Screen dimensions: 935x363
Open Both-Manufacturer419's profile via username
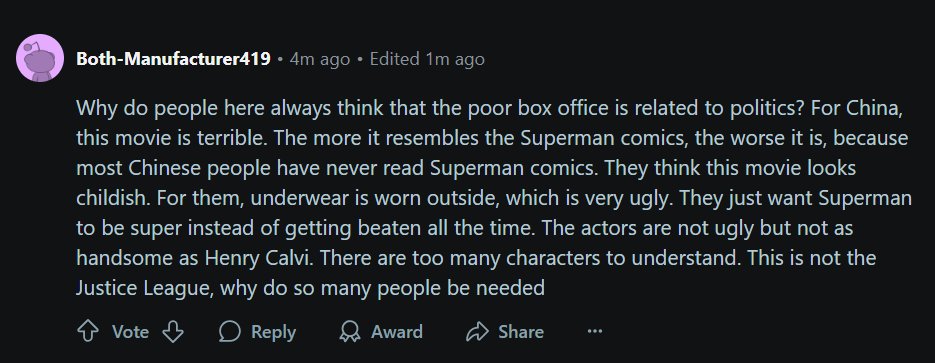click(174, 59)
